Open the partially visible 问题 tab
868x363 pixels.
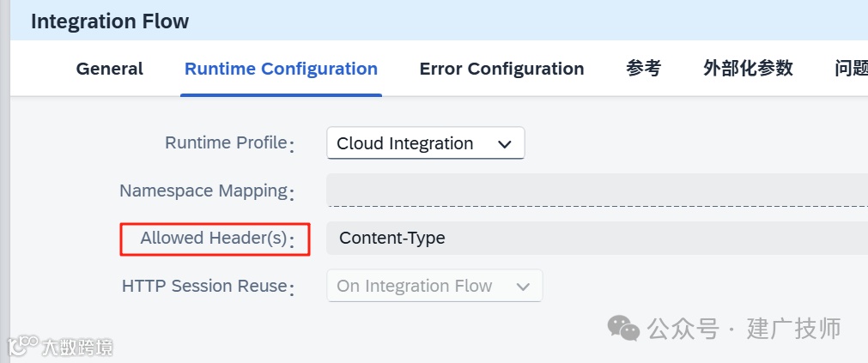851,69
